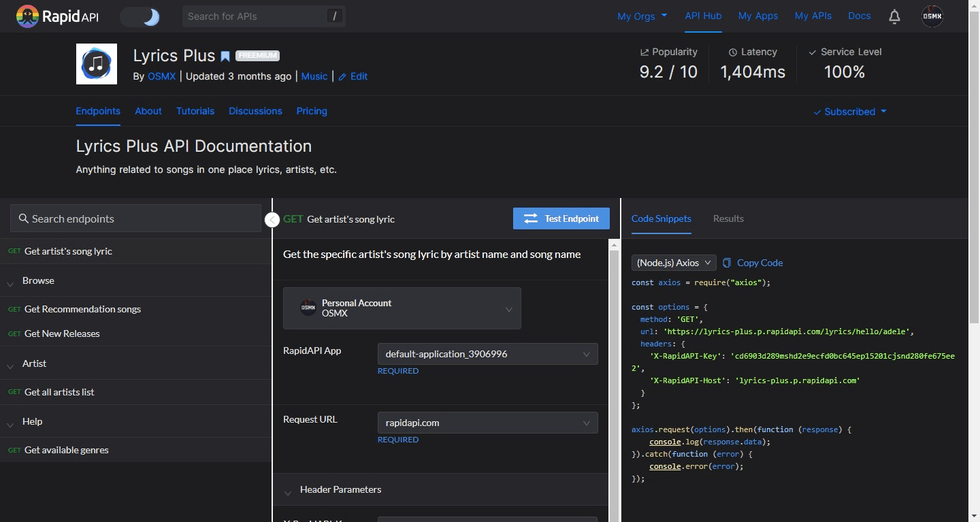Open the (Node.js) Axios language dropdown

coord(674,263)
